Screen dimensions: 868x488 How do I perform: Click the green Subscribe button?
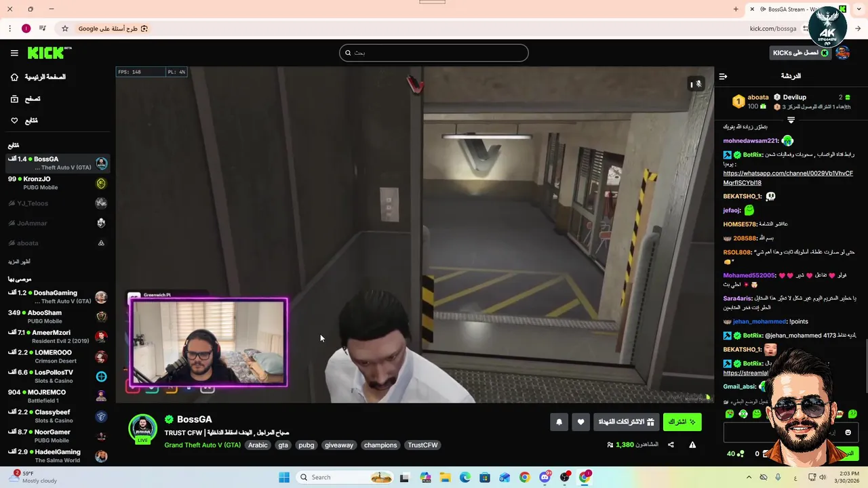682,422
